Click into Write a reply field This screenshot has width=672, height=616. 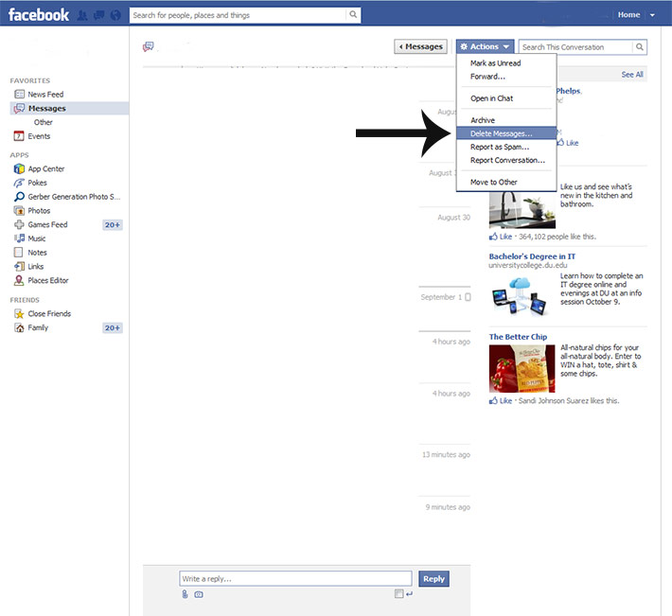coord(295,579)
